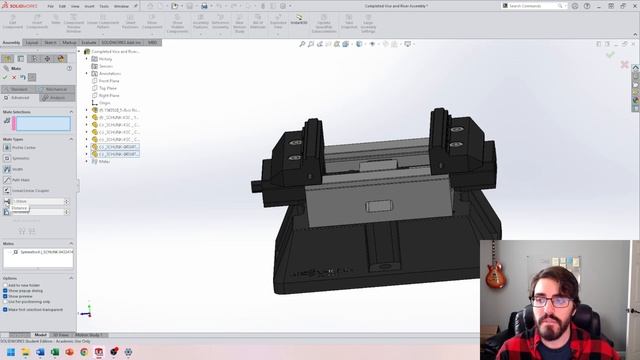Open Chrome from the Windows taskbar

(84, 352)
